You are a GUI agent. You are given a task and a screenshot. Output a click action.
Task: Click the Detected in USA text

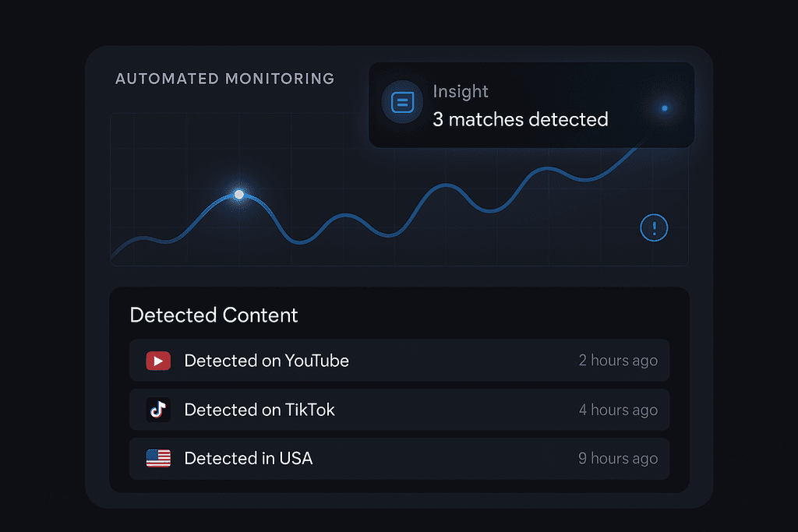249,459
